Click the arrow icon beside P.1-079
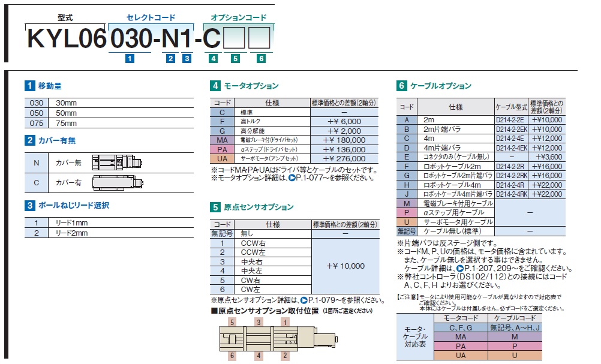 304,300
